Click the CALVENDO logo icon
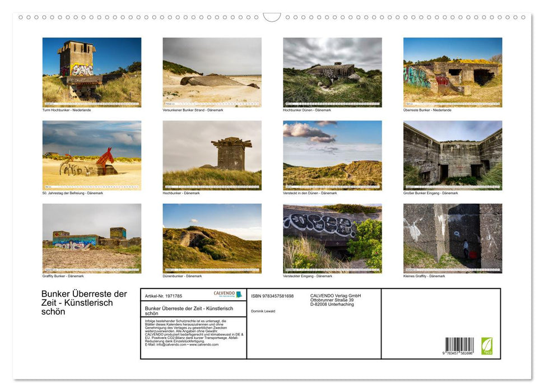This screenshot has width=544, height=392. click(223, 293)
